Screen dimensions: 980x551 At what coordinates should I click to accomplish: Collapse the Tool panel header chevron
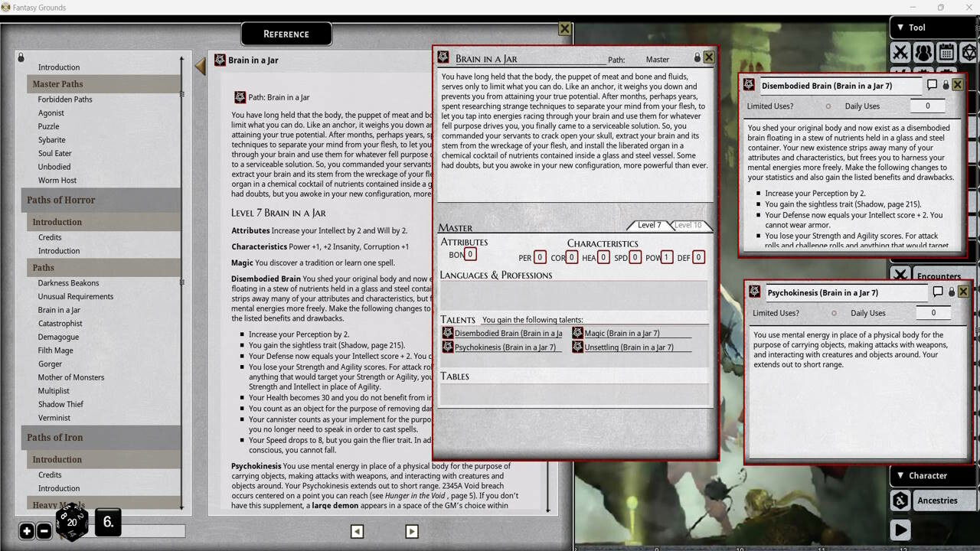point(899,28)
